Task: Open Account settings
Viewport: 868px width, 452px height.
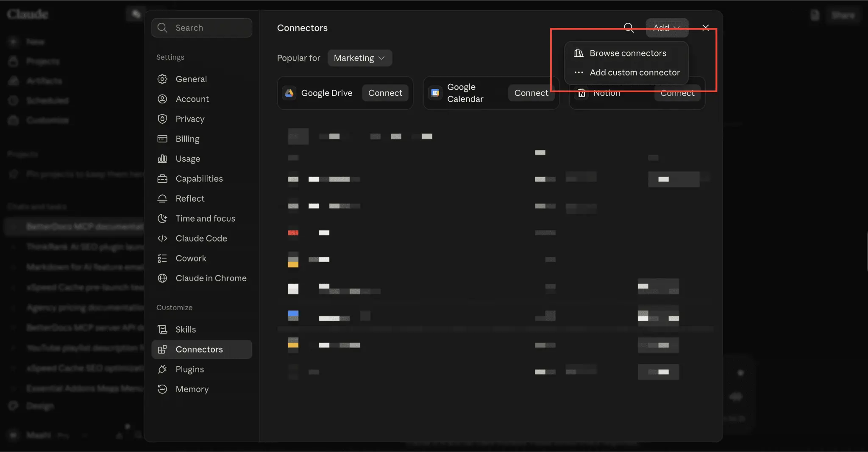Action: (202, 99)
